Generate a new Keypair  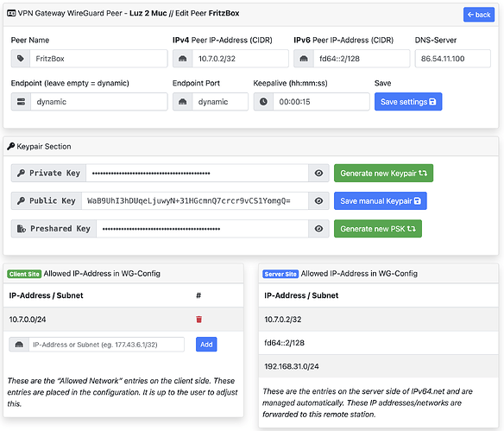point(383,173)
